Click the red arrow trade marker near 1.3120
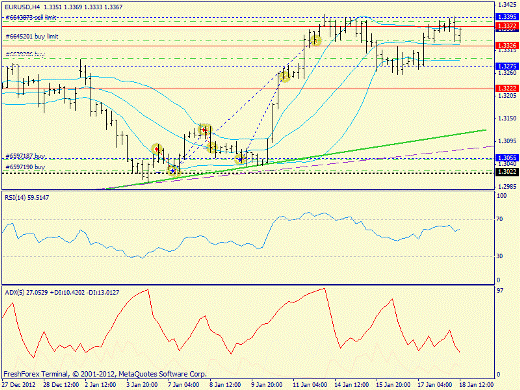 pos(204,129)
